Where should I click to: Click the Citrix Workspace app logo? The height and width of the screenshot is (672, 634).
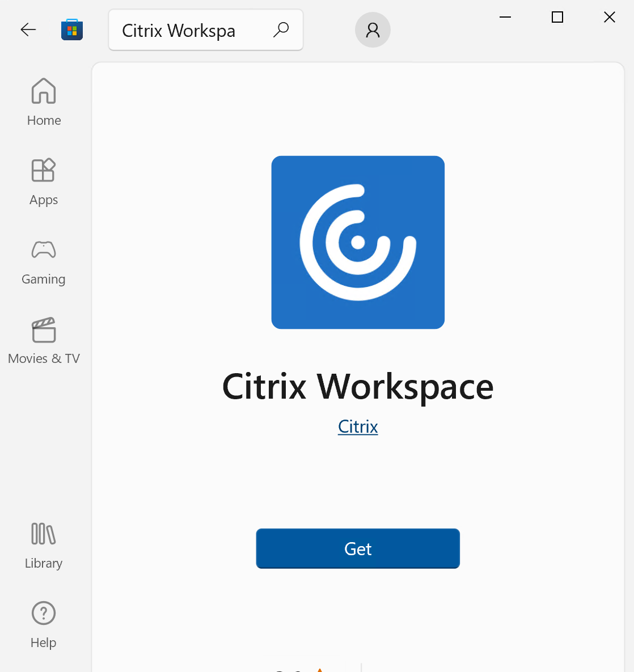pos(358,242)
